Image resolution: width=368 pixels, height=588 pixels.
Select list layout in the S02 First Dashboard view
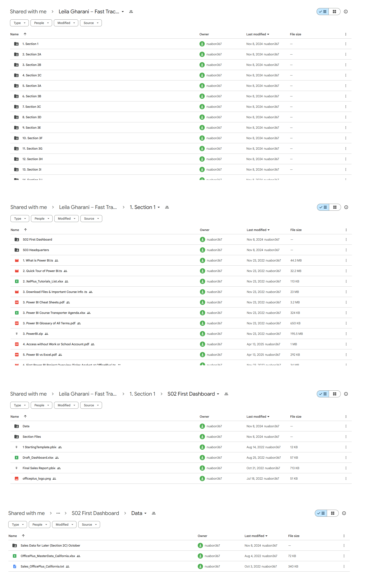point(323,394)
